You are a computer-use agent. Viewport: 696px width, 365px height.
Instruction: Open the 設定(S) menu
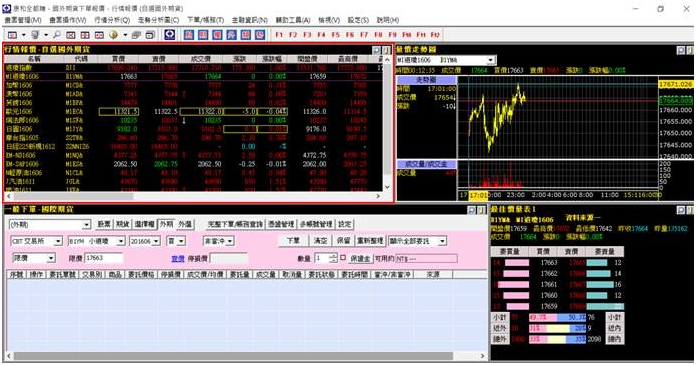[358, 20]
